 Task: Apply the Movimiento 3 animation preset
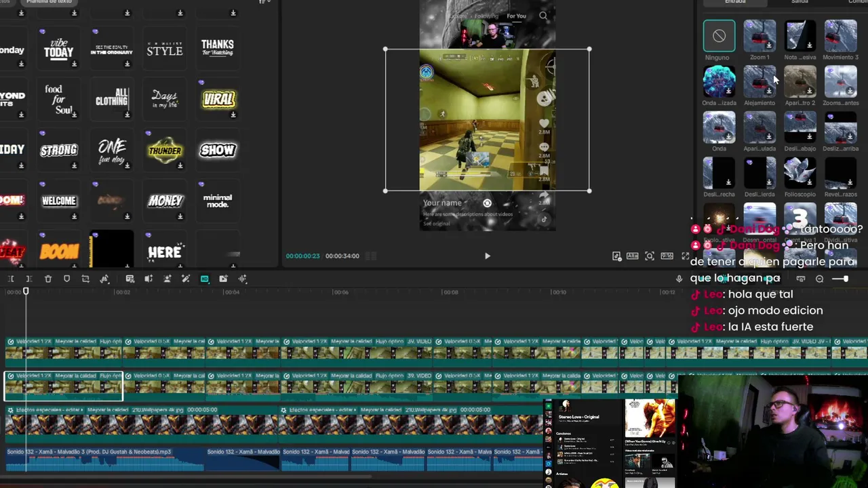[x=841, y=36]
